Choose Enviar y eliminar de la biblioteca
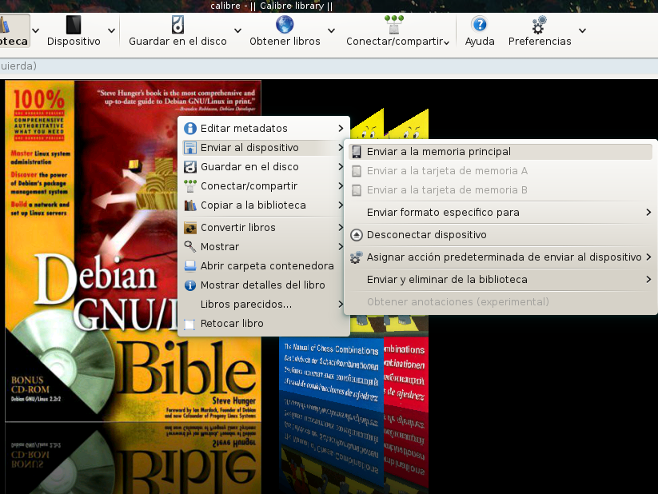658x494 pixels. point(500,280)
